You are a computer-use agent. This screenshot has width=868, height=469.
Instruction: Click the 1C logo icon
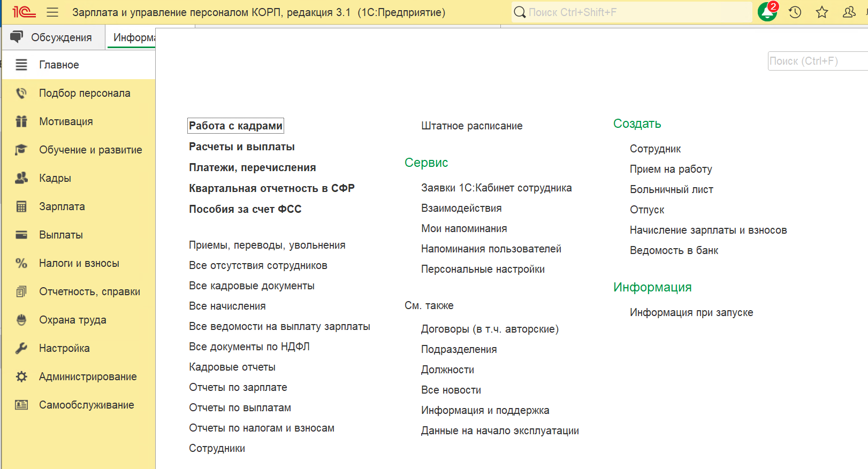point(24,12)
